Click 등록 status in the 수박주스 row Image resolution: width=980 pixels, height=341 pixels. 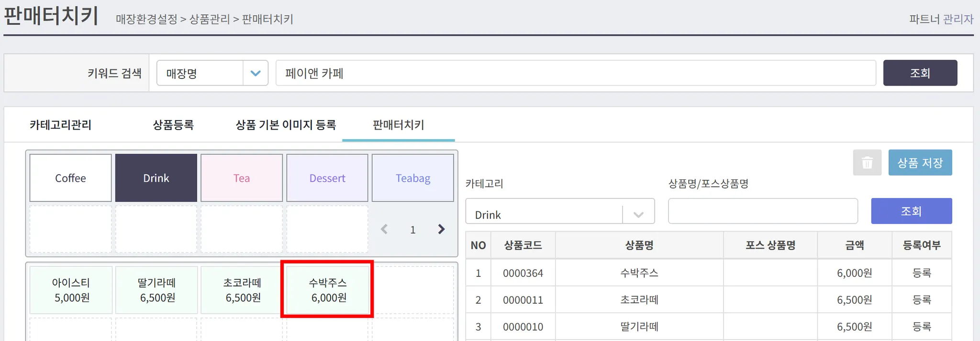[922, 273]
